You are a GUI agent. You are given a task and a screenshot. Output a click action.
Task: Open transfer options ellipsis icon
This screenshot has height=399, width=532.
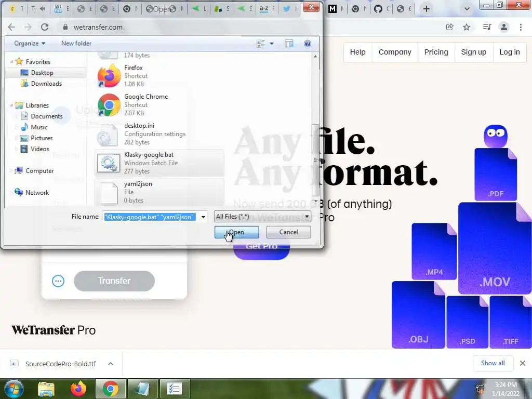(x=58, y=281)
